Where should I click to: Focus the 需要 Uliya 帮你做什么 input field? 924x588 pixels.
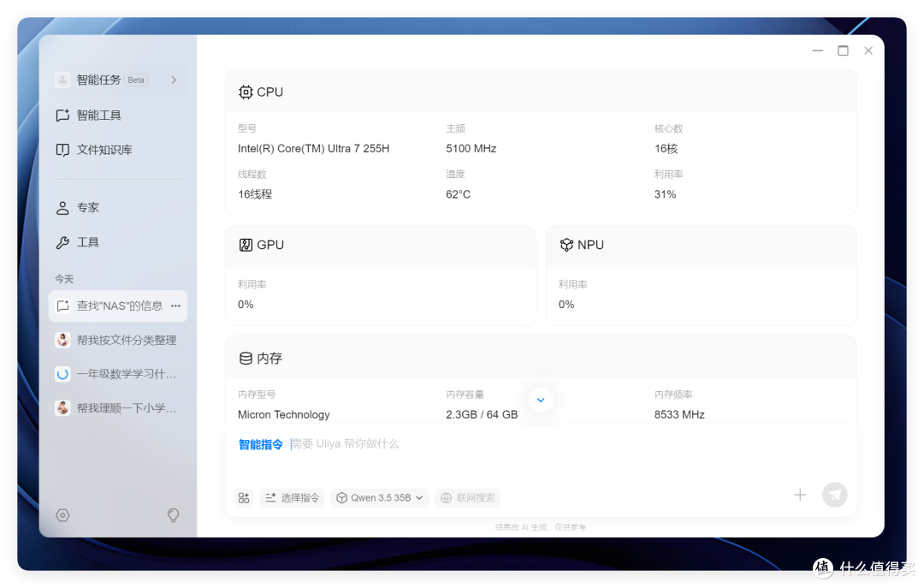click(345, 444)
